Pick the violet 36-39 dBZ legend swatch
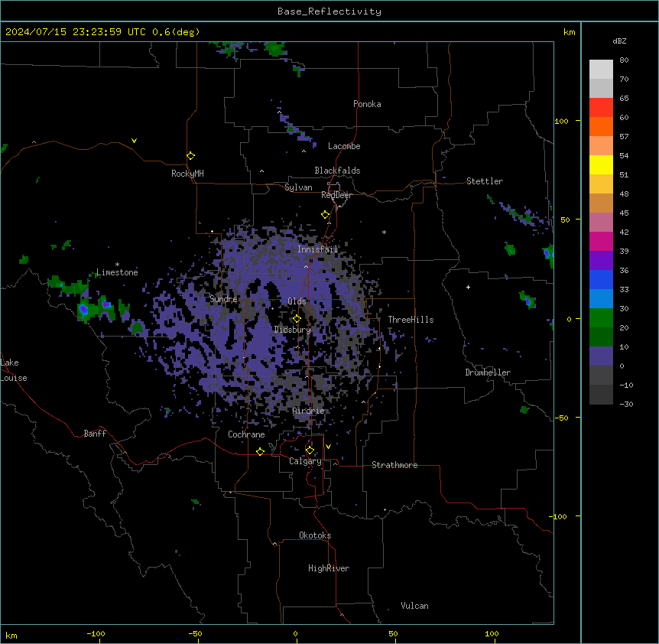The height and width of the screenshot is (644, 659). click(x=601, y=261)
